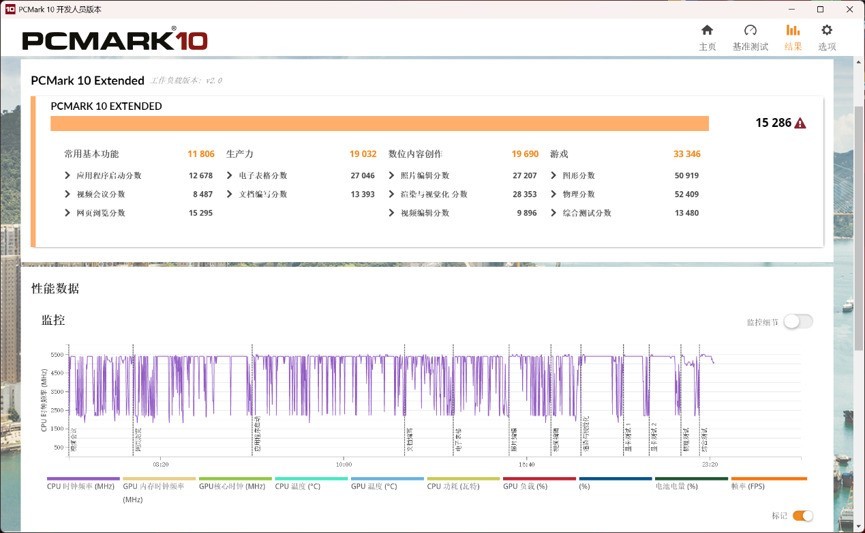The height and width of the screenshot is (533, 865).
Task: Open the Home (主页) icon
Action: click(x=707, y=30)
